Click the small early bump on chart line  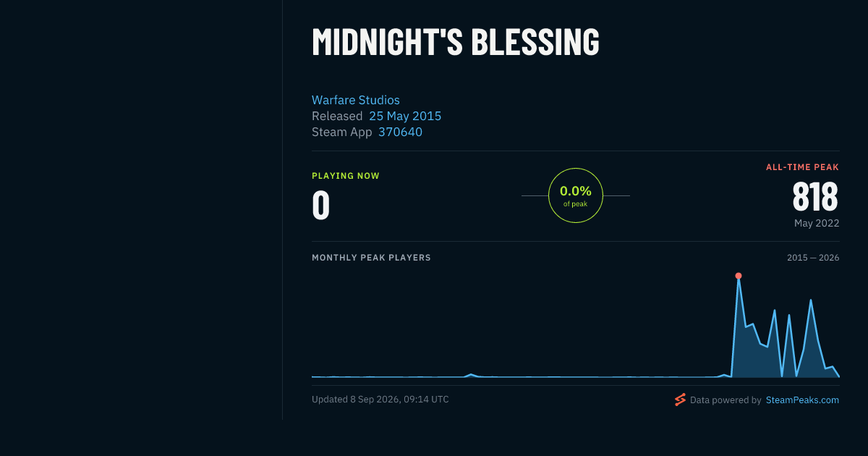[471, 374]
